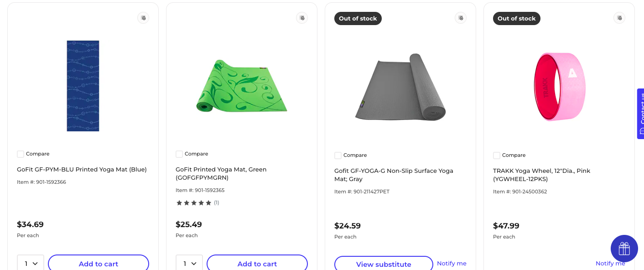Check Compare for GoFit Printed Yoga Mat, Green
The image size is (644, 270).
pyautogui.click(x=179, y=154)
